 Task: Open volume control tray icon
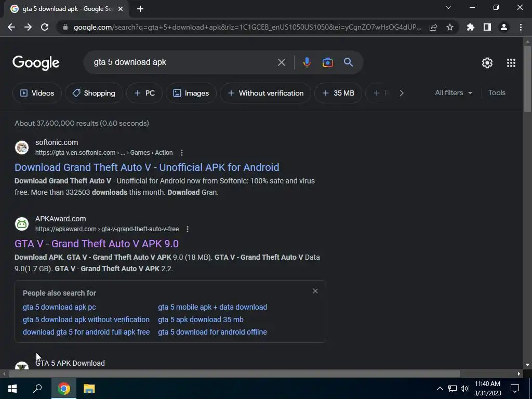coord(464,389)
